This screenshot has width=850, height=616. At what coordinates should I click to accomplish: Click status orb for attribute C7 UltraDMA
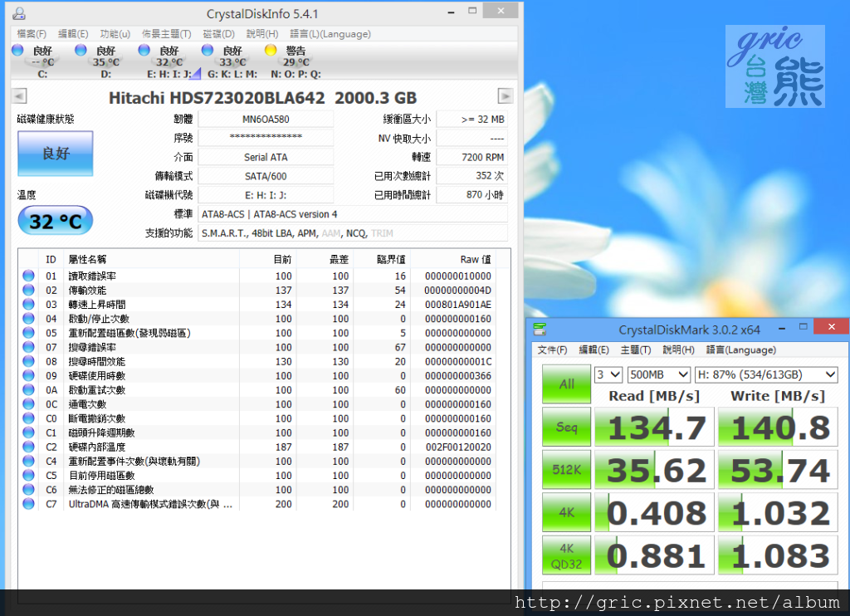pos(29,504)
